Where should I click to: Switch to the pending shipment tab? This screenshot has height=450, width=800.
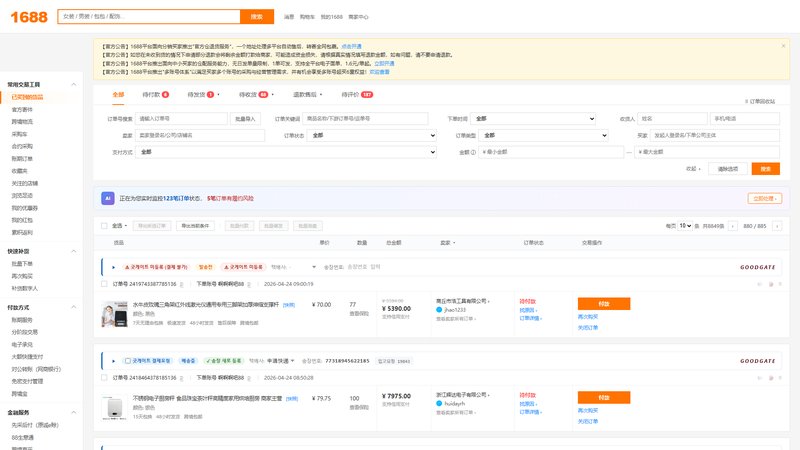pos(203,94)
